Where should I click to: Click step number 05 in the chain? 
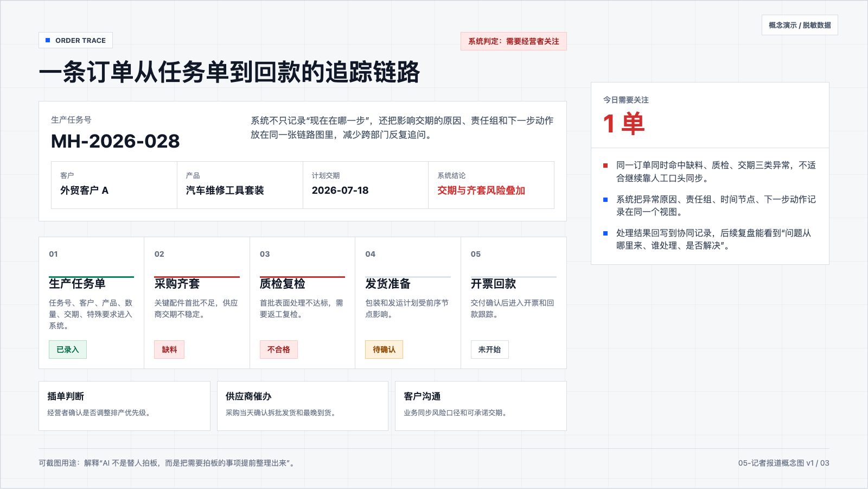[x=476, y=254]
